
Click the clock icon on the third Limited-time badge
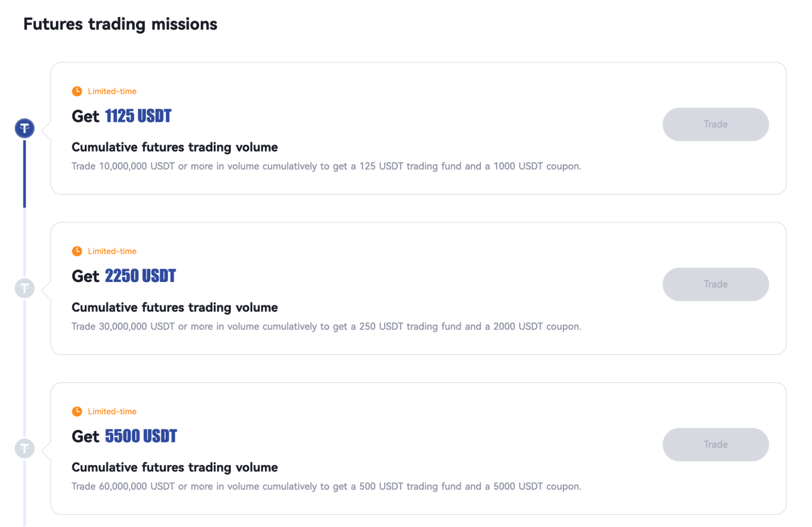(77, 411)
